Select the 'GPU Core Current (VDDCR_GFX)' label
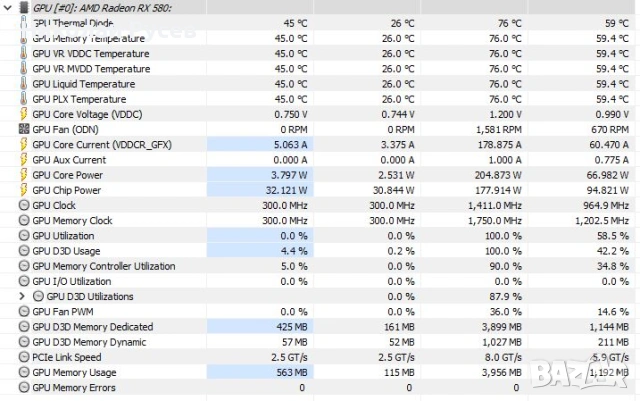The image size is (640, 401). click(102, 145)
